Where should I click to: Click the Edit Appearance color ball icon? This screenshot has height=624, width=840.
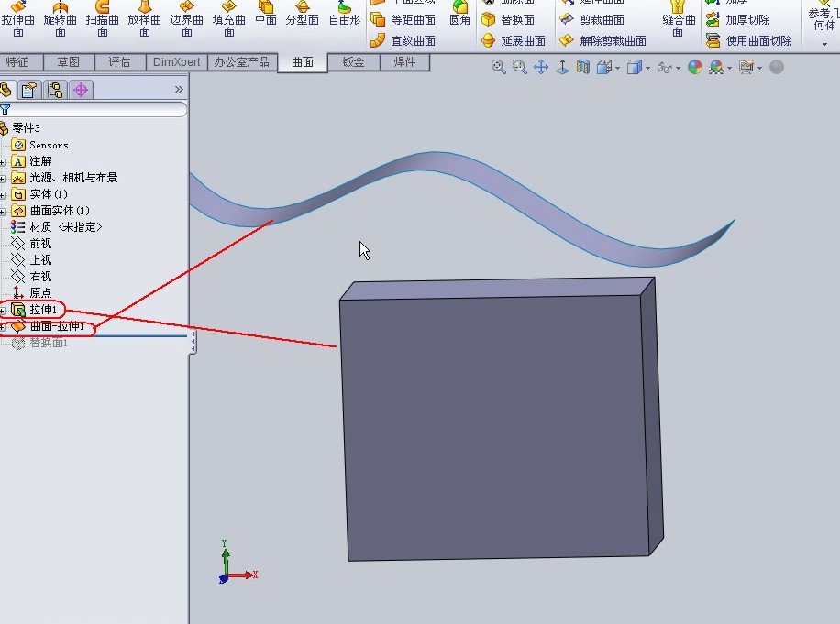point(695,67)
